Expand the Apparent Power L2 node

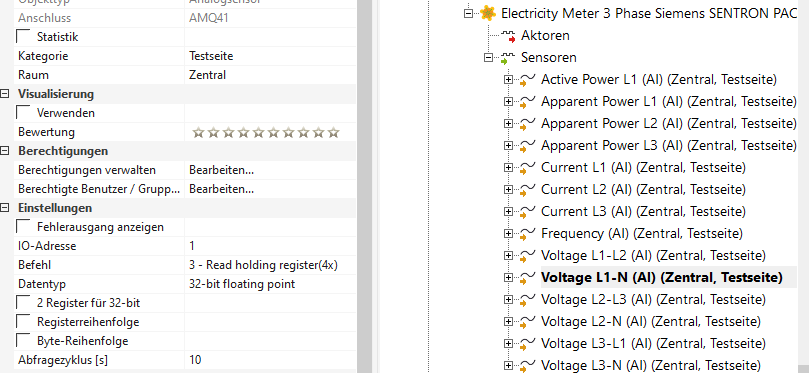508,124
